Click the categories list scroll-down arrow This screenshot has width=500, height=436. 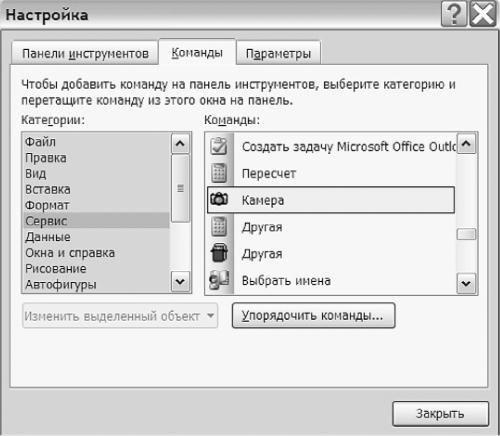180,282
